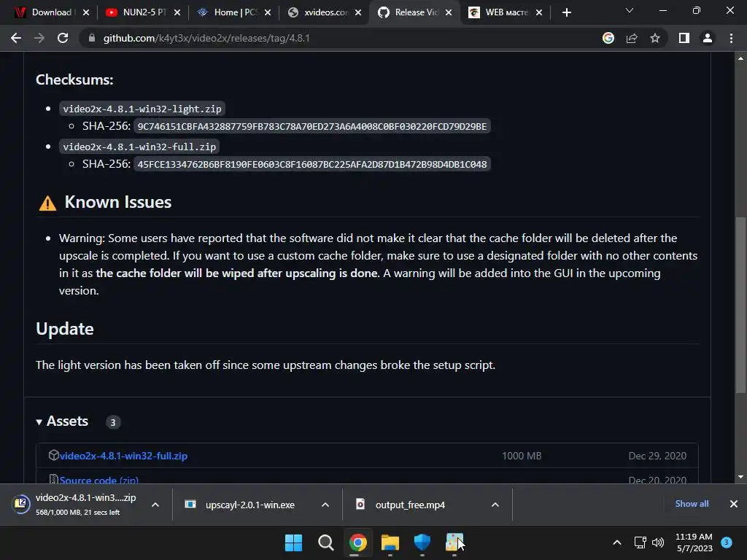
Task: Click the 1000 MB asset size text
Action: click(x=522, y=456)
